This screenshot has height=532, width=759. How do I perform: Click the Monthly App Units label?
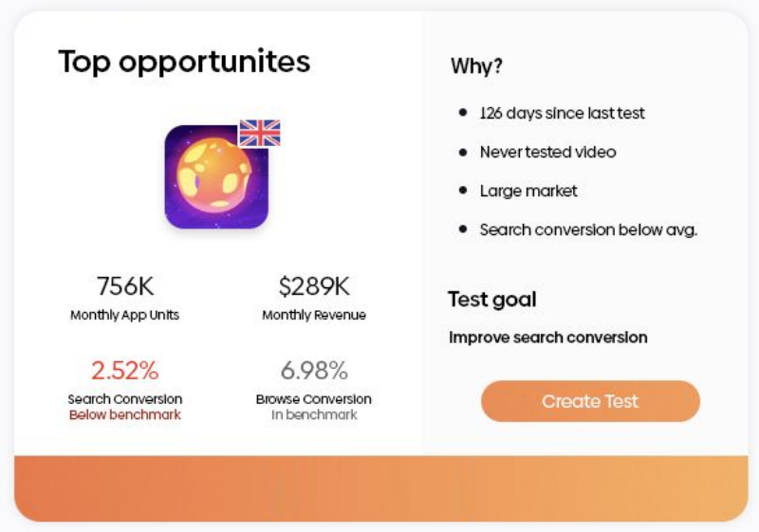pyautogui.click(x=124, y=315)
